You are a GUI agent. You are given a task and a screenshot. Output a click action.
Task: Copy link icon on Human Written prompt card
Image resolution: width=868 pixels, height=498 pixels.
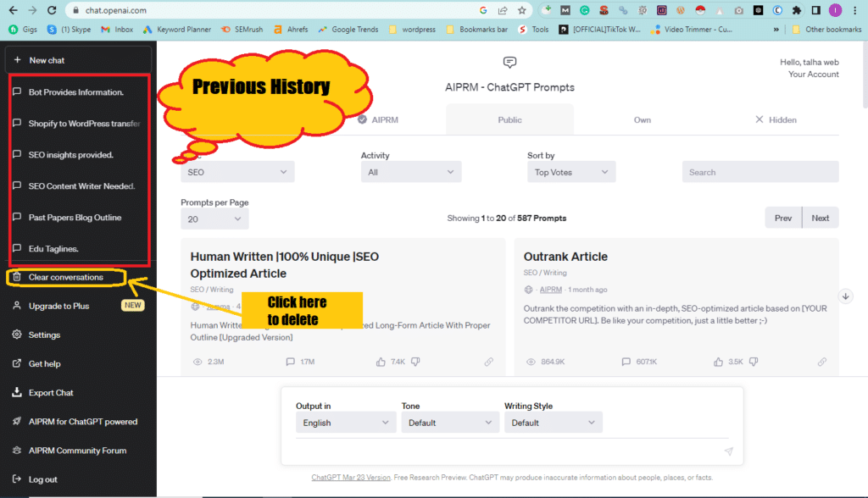click(489, 362)
